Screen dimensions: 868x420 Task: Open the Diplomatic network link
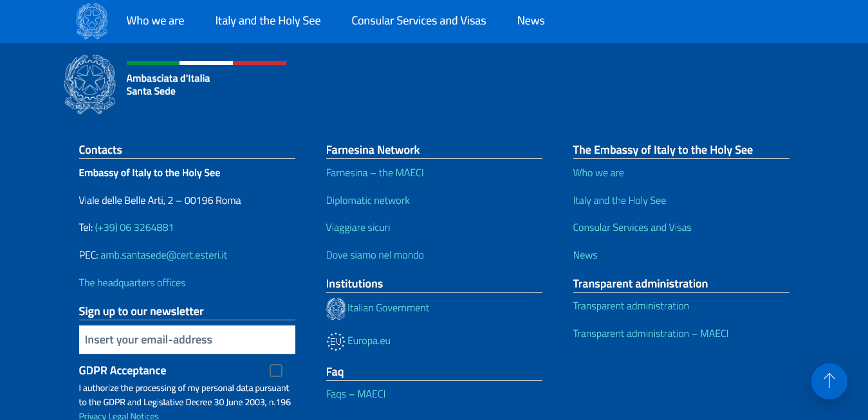367,201
